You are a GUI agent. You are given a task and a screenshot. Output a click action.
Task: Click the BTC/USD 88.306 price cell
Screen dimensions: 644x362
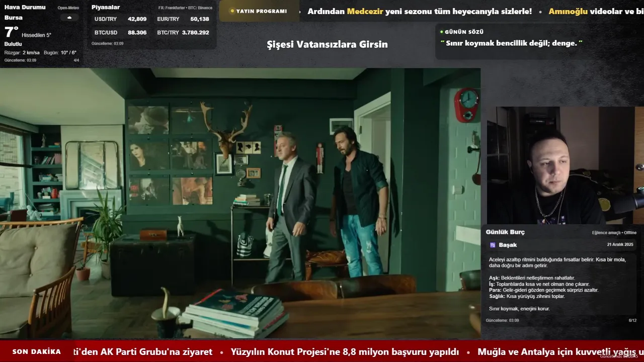point(121,32)
